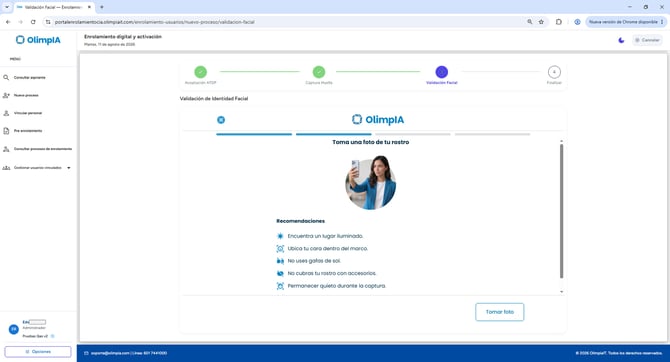670x362 pixels.
Task: Click the widget's vertical scrollbar thumb
Action: coord(561,211)
